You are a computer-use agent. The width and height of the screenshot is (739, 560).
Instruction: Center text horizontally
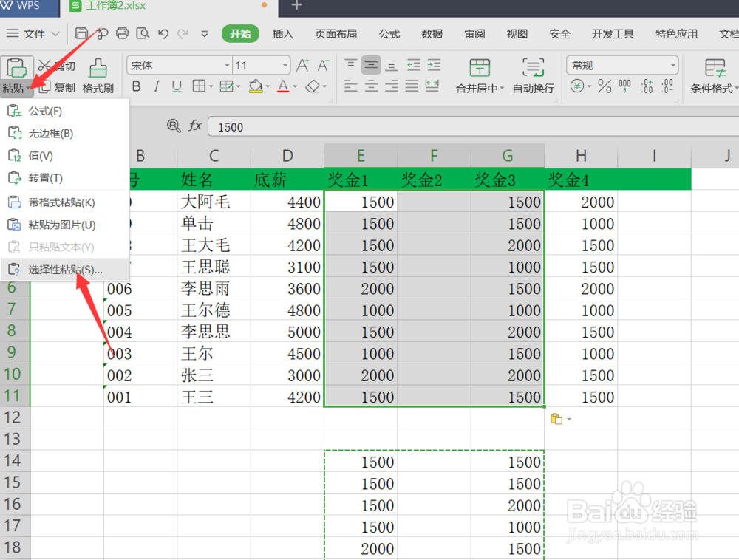click(x=371, y=86)
